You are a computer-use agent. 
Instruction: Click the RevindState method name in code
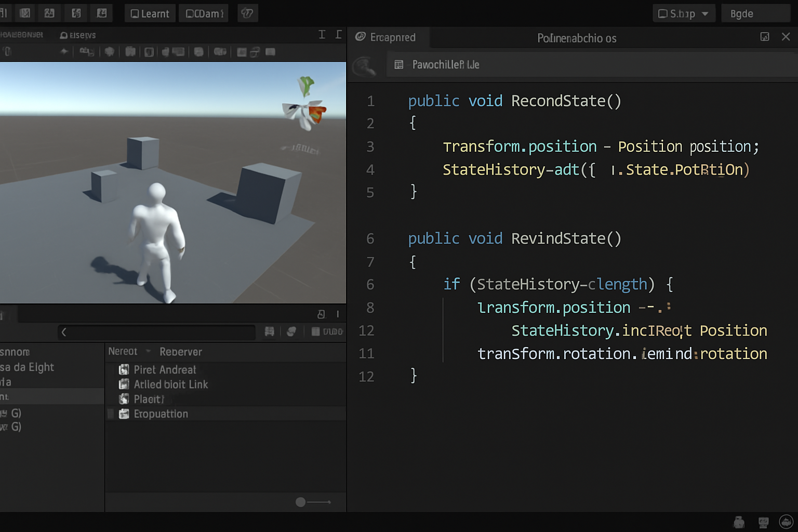click(558, 238)
